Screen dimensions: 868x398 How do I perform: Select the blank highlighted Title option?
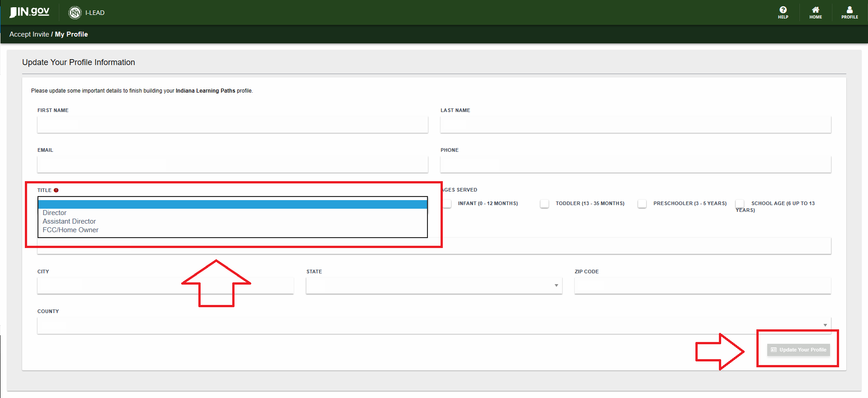(x=233, y=205)
